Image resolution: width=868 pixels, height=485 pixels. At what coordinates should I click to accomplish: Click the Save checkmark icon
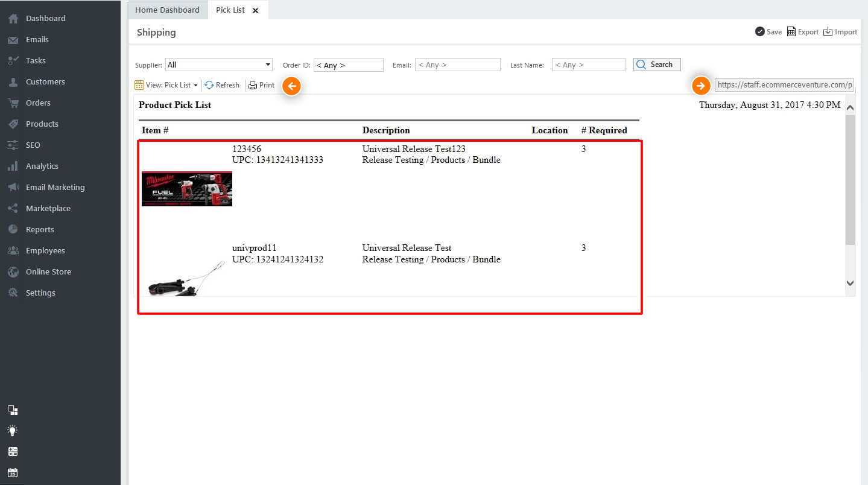(x=760, y=31)
